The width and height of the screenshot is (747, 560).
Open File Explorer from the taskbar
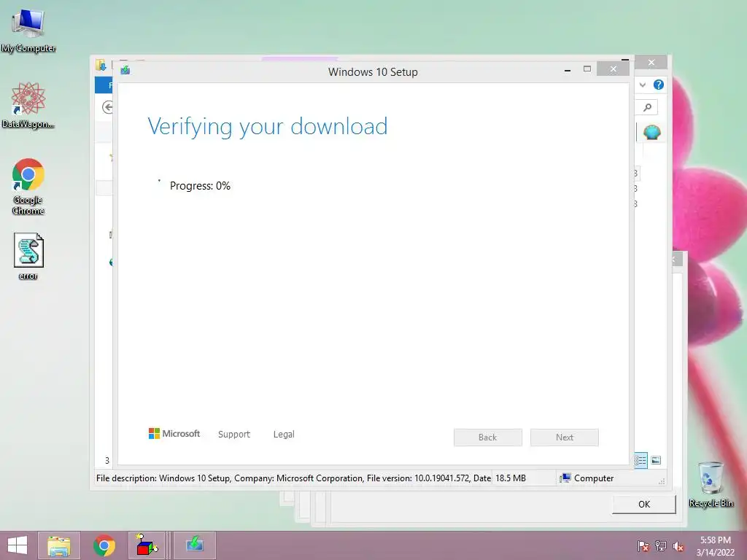[x=58, y=545]
